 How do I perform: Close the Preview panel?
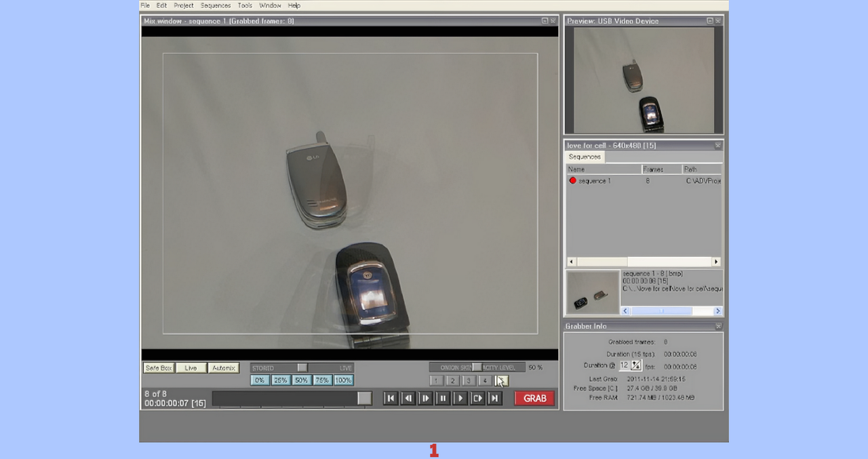pyautogui.click(x=718, y=21)
